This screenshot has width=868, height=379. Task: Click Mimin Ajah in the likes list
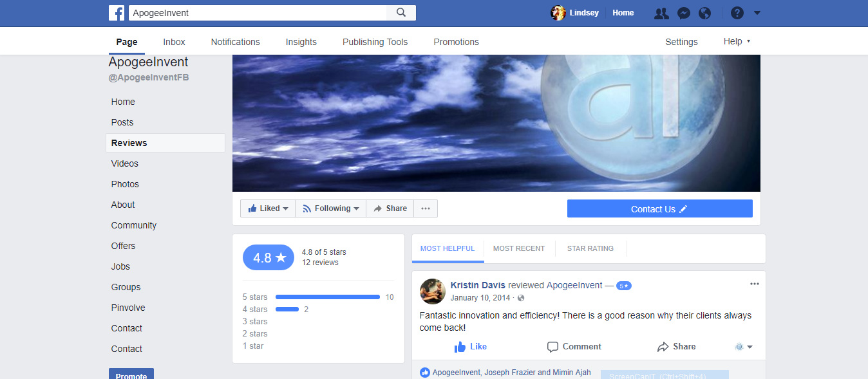[x=572, y=373]
